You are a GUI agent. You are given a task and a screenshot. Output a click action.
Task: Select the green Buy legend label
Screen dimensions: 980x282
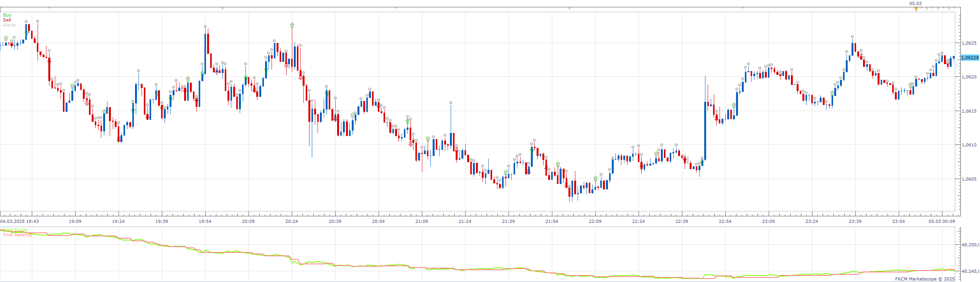click(7, 15)
